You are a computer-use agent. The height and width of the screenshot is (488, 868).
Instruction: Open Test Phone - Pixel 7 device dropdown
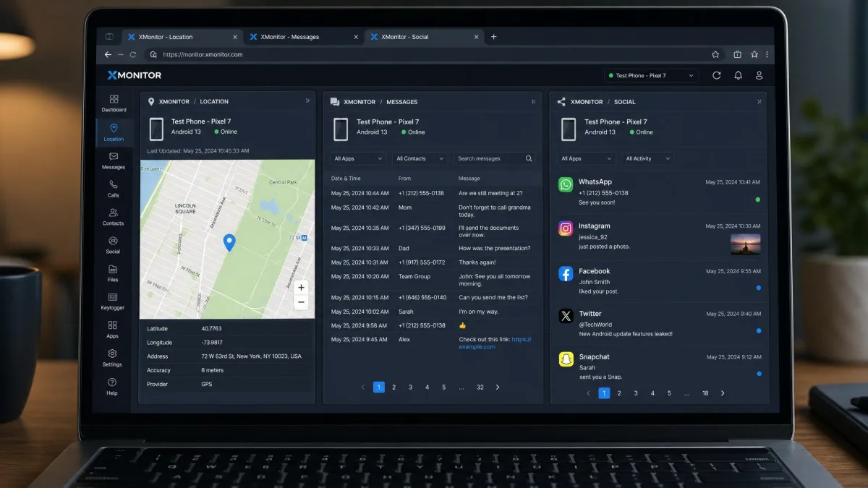(x=652, y=75)
